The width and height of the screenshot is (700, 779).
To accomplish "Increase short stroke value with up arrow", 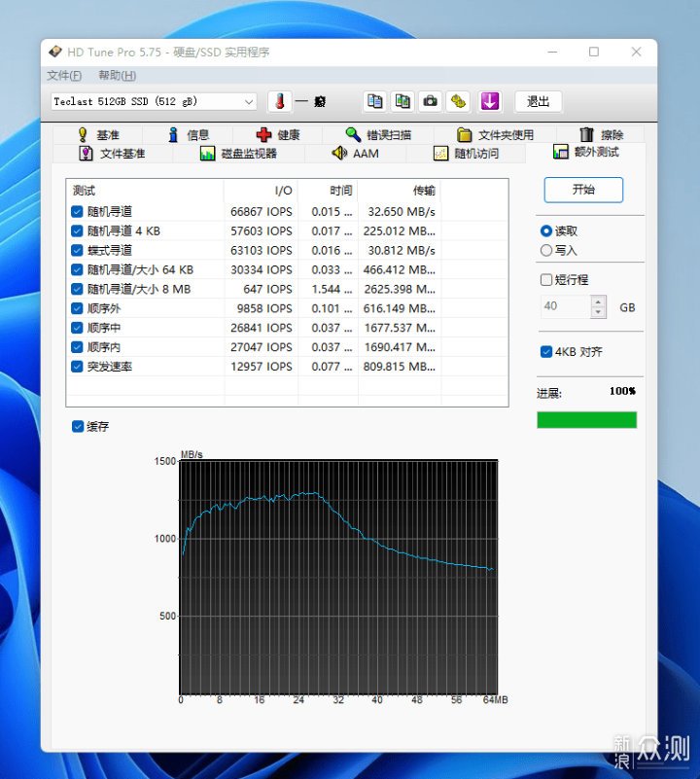I will tap(598, 301).
